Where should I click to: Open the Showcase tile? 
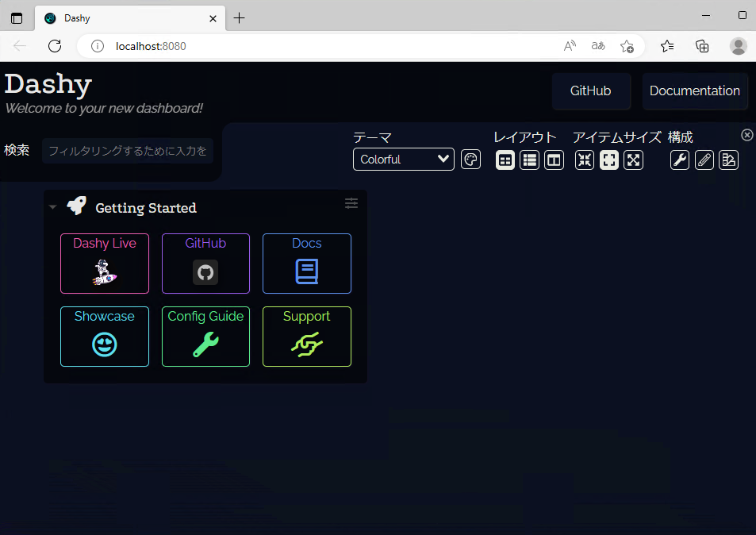[105, 337]
